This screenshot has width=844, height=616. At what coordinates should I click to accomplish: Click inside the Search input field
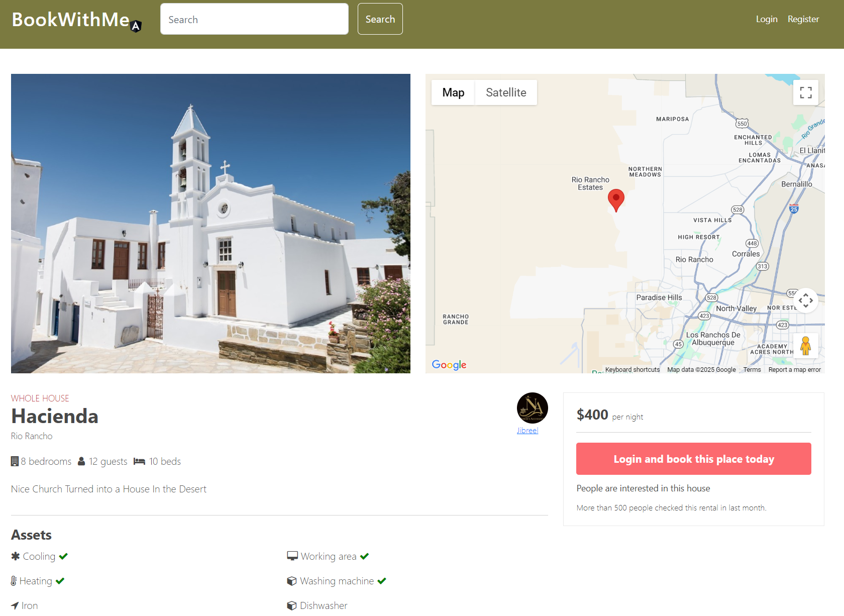click(254, 19)
